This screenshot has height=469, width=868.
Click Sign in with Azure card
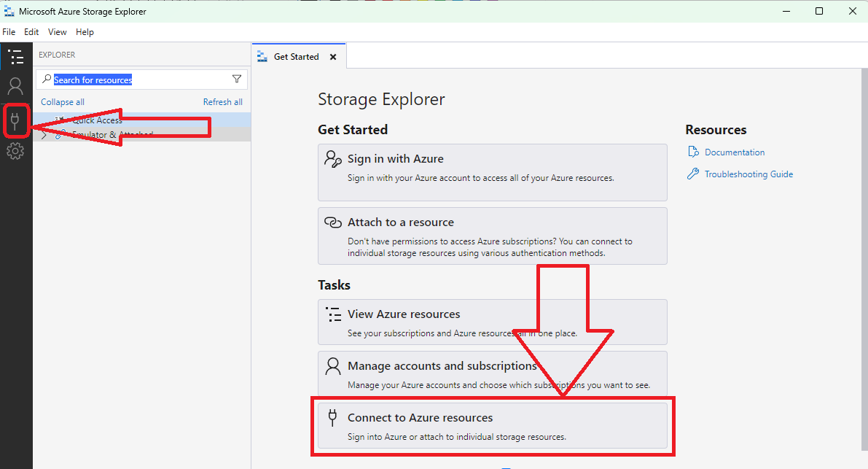492,172
